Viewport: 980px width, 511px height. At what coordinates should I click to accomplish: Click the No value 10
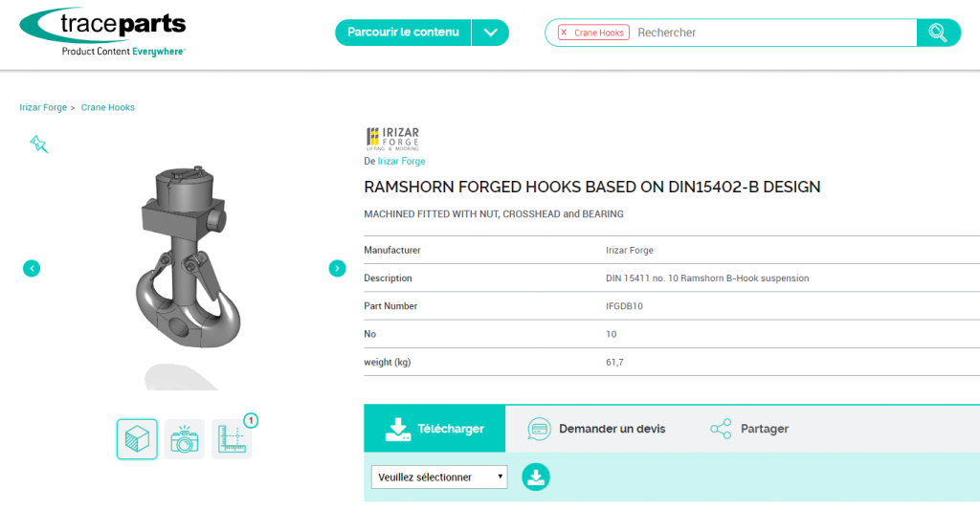[612, 334]
